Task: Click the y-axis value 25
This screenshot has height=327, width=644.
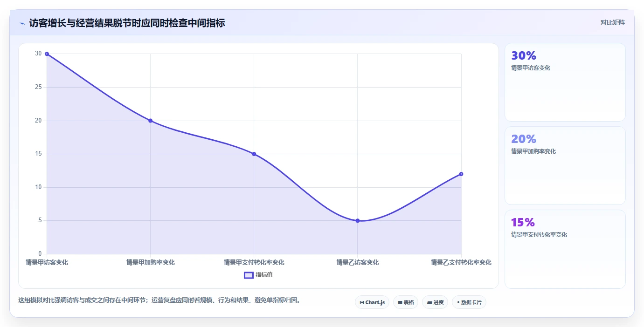Action: click(38, 87)
